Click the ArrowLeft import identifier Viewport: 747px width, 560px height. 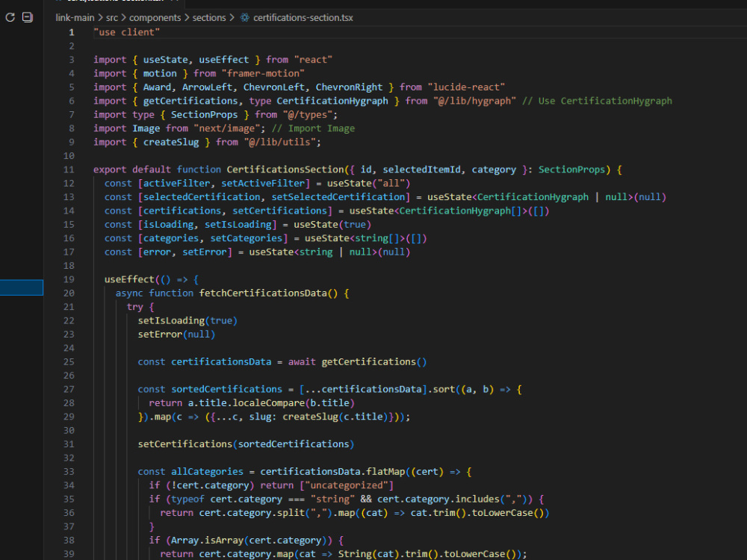pyautogui.click(x=207, y=87)
